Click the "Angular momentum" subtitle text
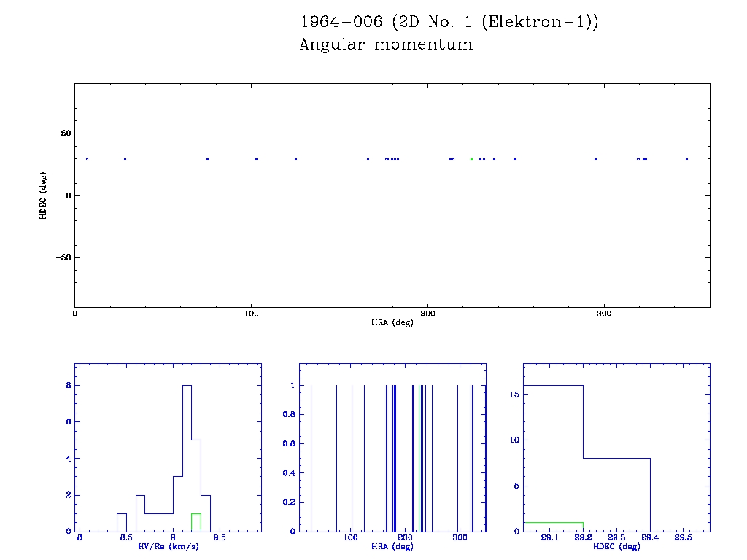 coord(386,45)
